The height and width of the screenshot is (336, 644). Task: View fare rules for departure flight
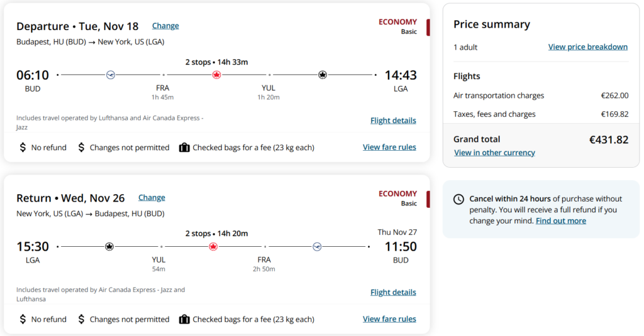point(389,148)
